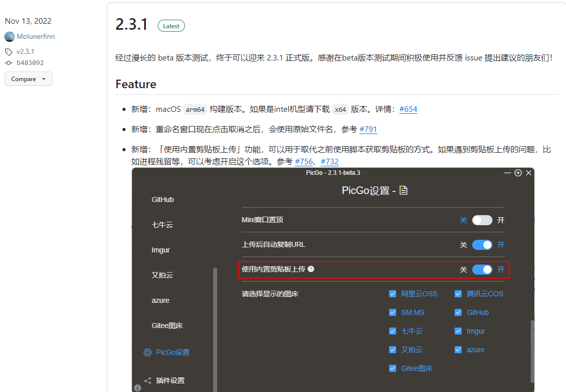Click the tag icon beside v2.3.1
This screenshot has width=566, height=392.
point(9,51)
